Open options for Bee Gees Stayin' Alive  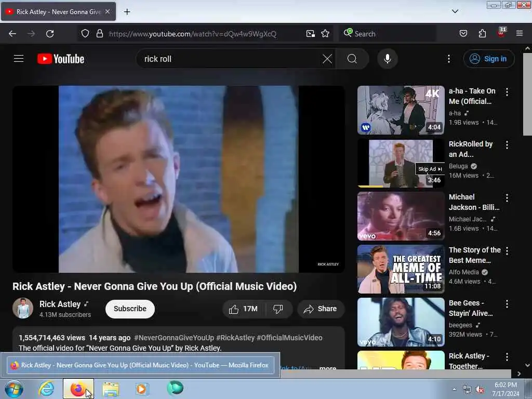tap(507, 303)
